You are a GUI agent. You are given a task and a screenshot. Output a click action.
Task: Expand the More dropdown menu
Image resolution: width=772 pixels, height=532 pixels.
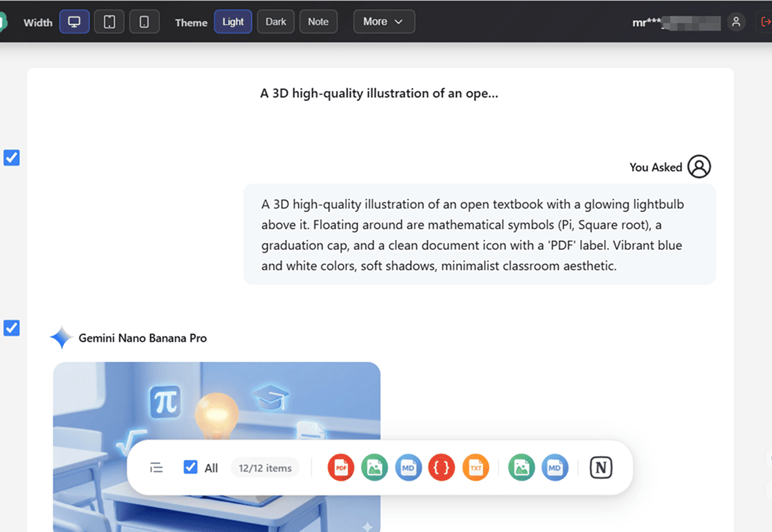click(384, 22)
